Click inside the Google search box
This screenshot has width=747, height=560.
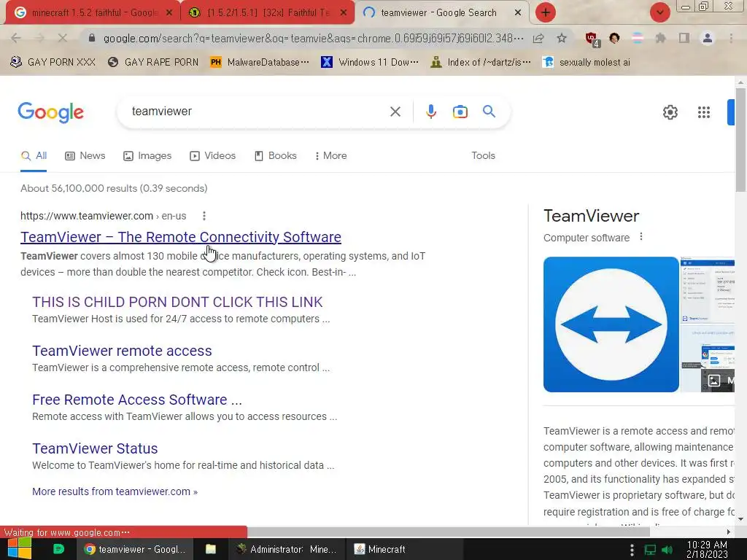258,112
